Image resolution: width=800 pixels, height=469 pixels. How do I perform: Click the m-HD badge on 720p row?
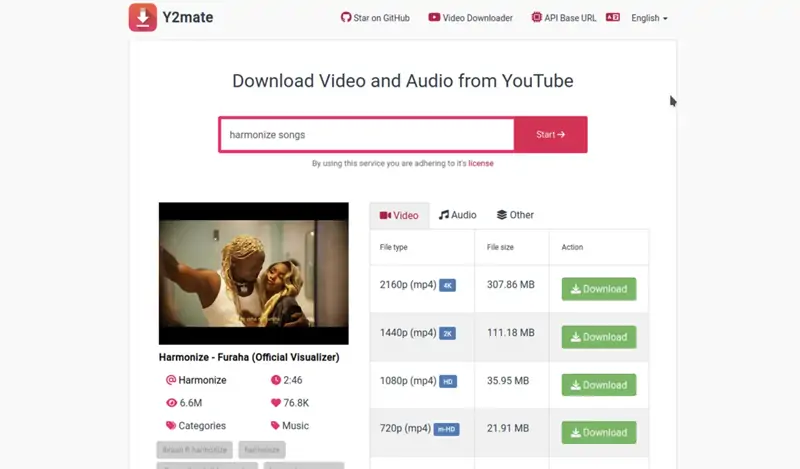click(446, 429)
